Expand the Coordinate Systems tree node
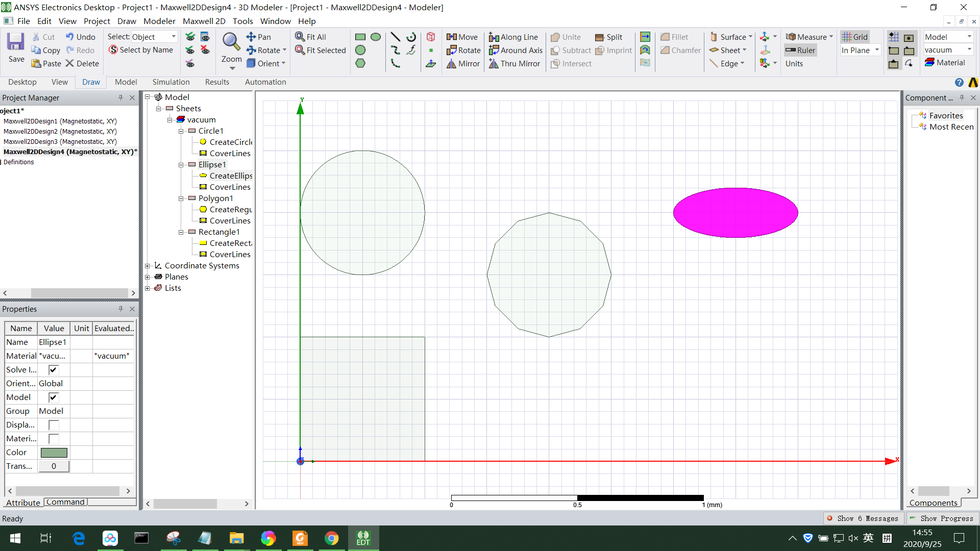Viewport: 980px width, 551px height. click(x=148, y=265)
